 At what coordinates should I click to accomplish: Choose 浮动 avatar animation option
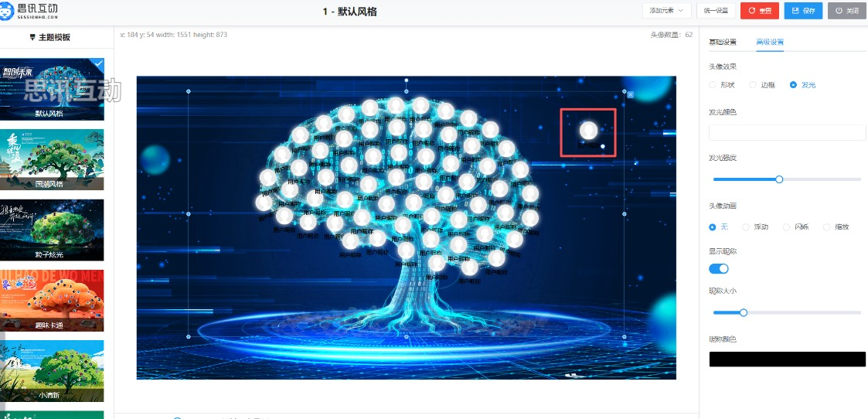click(746, 227)
